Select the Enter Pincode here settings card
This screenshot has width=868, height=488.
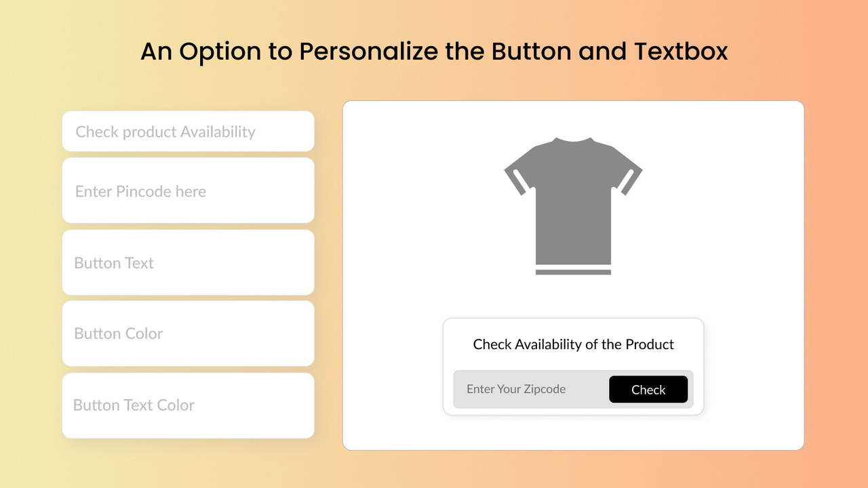tap(188, 190)
